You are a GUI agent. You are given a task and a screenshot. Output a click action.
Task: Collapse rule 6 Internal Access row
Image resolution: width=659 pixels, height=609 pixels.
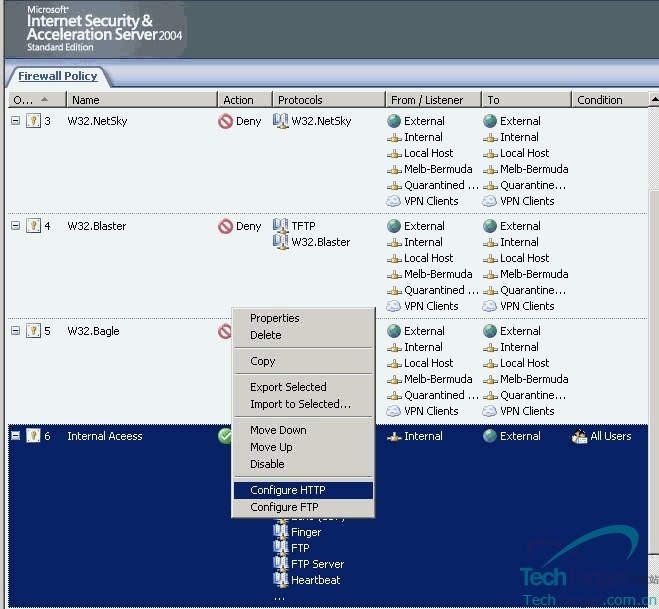15,436
